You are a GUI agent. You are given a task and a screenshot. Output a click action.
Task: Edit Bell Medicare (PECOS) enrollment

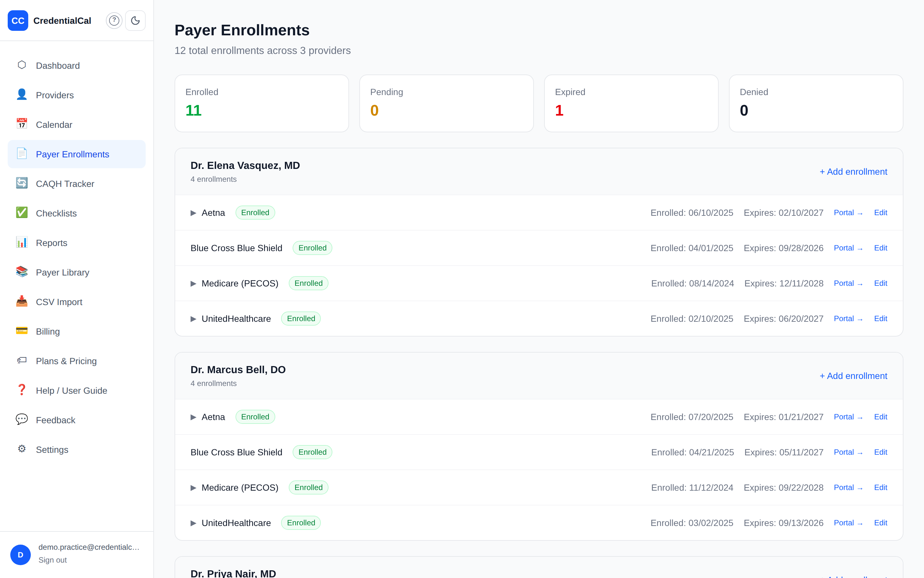pyautogui.click(x=880, y=487)
